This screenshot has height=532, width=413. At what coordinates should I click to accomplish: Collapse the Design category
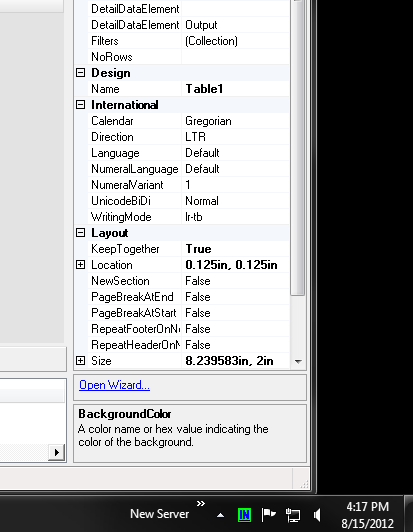point(80,73)
